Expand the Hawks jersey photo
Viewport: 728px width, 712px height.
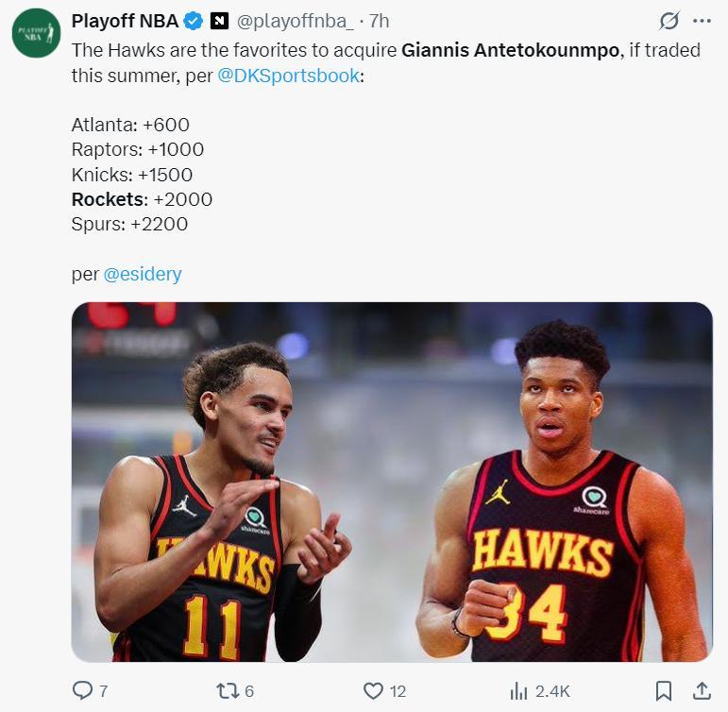[392, 482]
